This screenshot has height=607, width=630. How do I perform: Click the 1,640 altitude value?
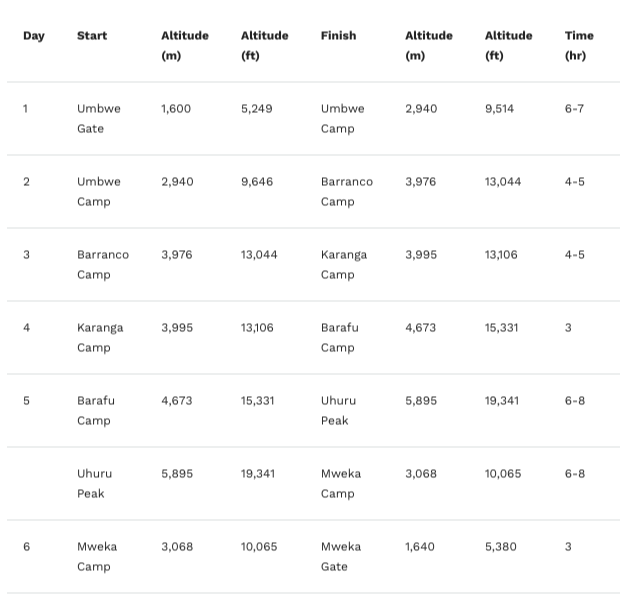(x=420, y=547)
